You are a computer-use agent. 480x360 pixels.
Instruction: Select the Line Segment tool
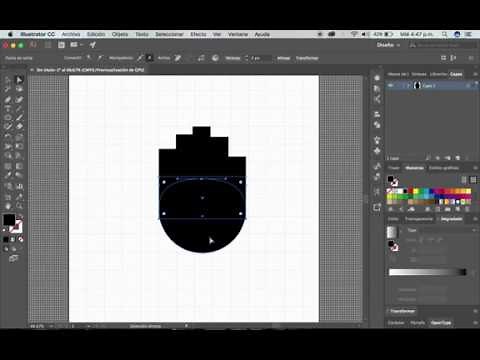coord(19,109)
